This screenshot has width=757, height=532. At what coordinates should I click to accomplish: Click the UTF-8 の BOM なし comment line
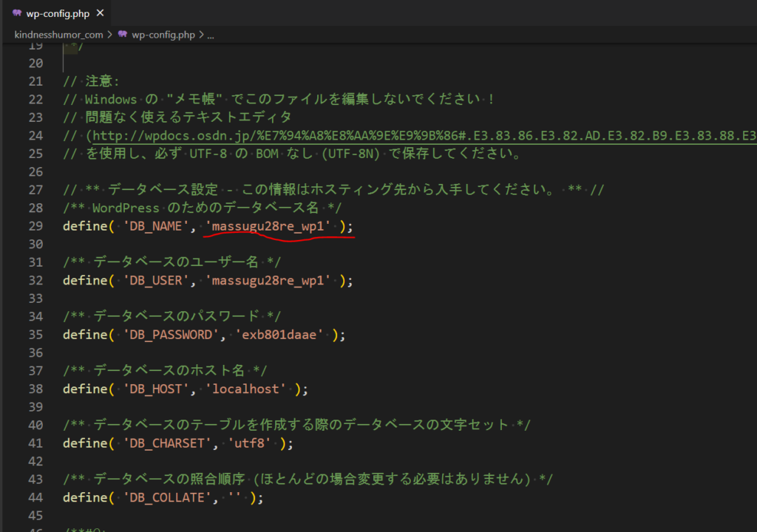291,154
